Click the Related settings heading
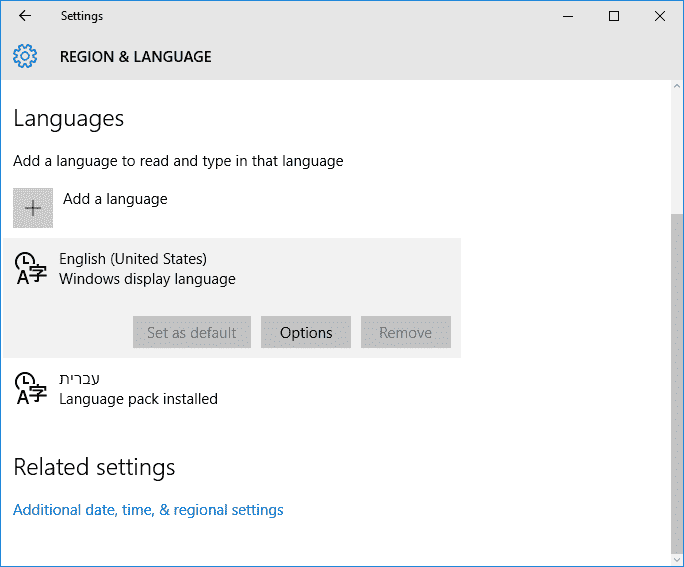 point(94,468)
